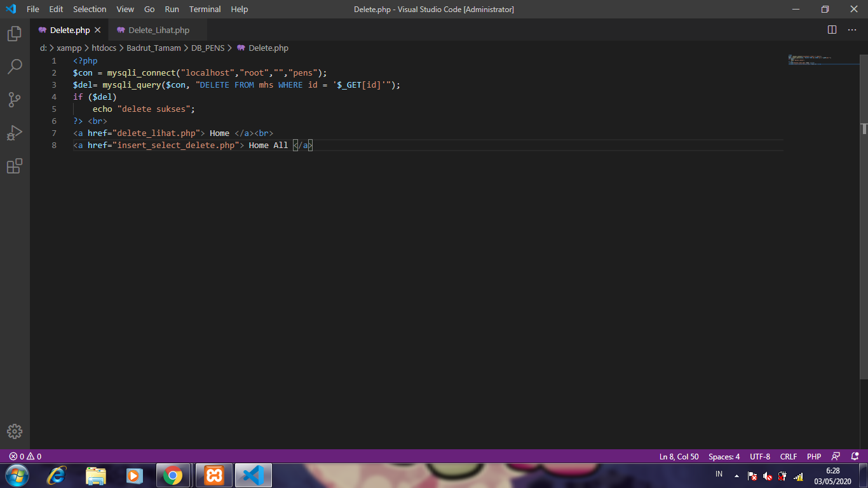The image size is (868, 488).
Task: Open the Manage gear in activity bar
Action: coord(15,431)
